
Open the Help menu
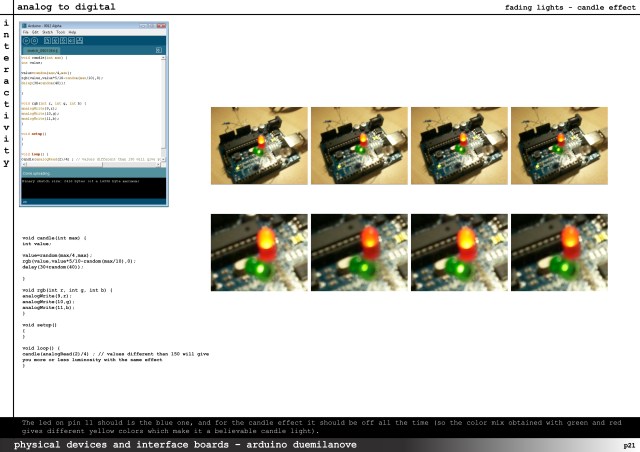(72, 32)
